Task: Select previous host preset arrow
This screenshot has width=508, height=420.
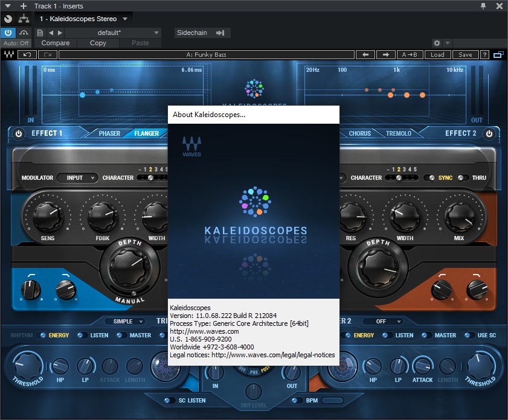Action: coord(51,33)
